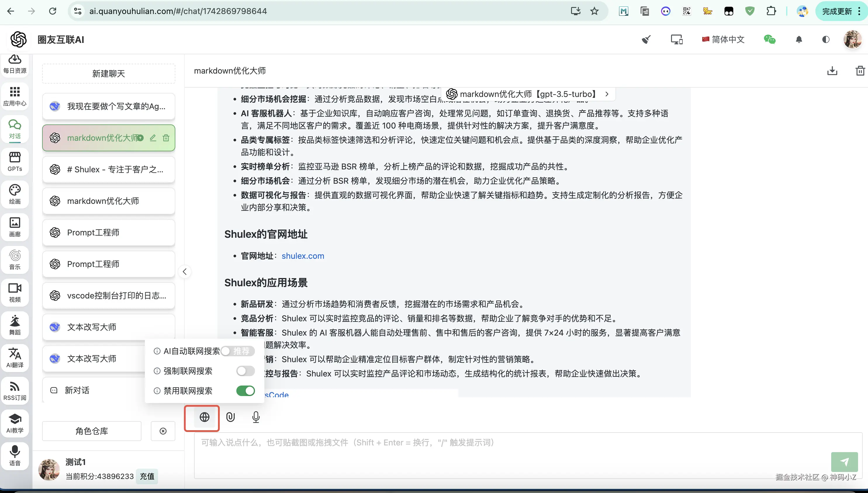This screenshot has height=493, width=868.
Task: Open the 简体中文 language dropdown
Action: click(x=723, y=40)
